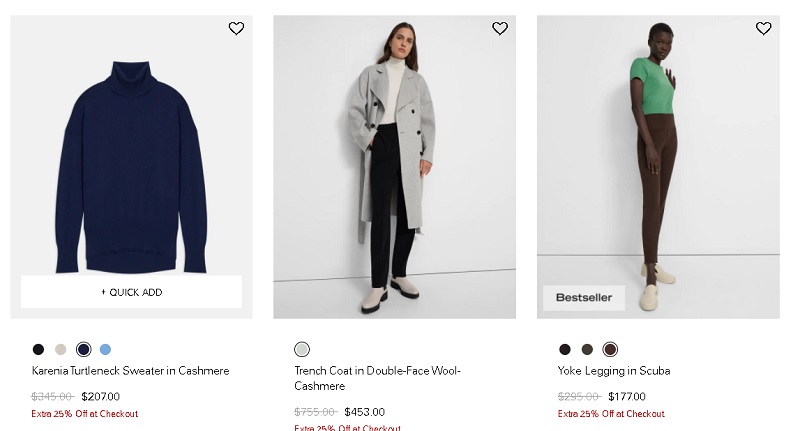Favorite the Karenia Turtleneck Sweater with heart icon
Viewport: 800px width, 431px height.
[x=236, y=29]
